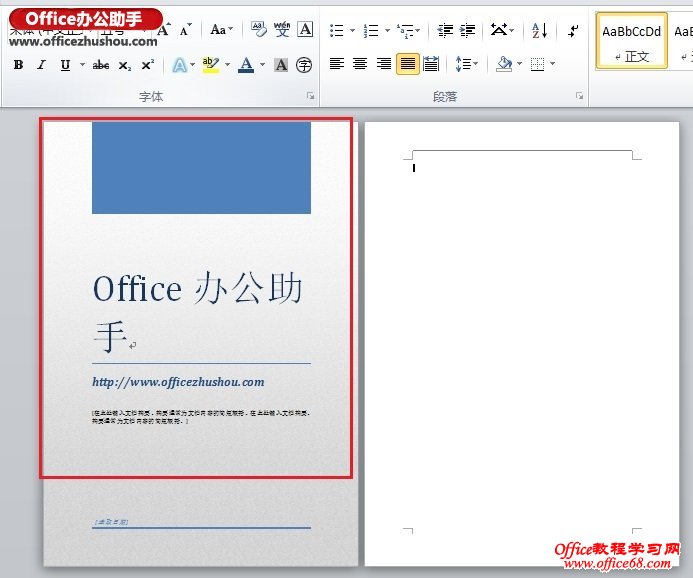
Task: Open Paragraph dialog launcher
Action: (x=579, y=95)
